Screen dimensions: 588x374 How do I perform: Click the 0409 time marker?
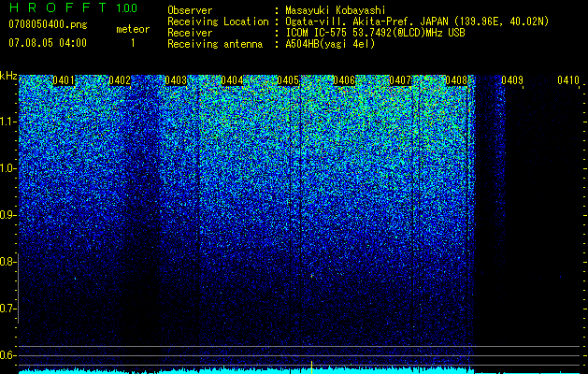click(512, 80)
